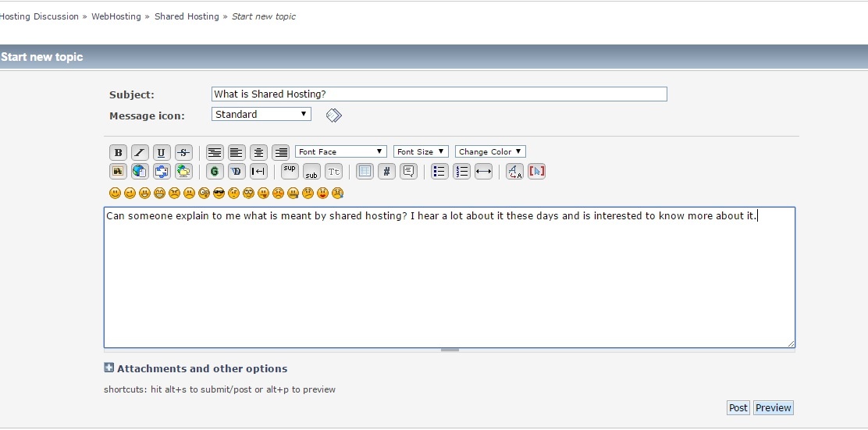Insert bulleted list icon
Viewport: 868px width, 430px height.
click(x=439, y=172)
